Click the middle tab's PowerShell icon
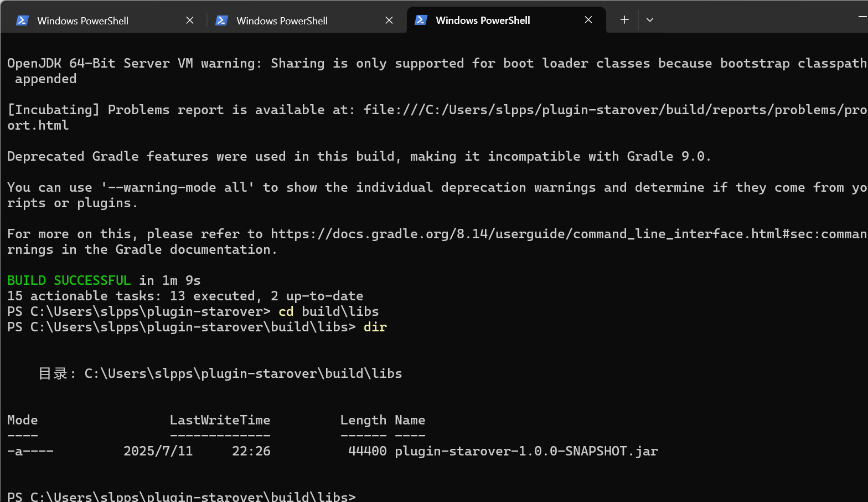 (221, 21)
